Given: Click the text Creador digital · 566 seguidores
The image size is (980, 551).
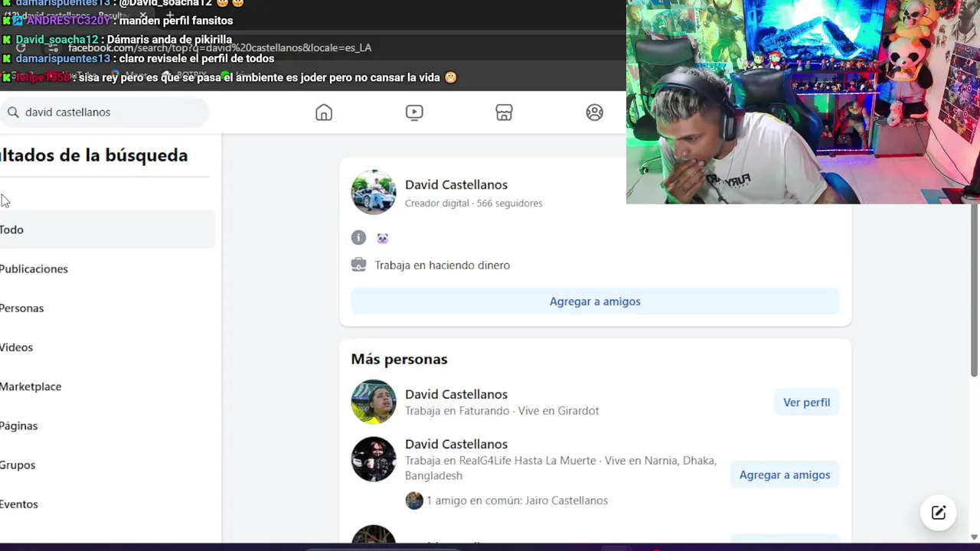Looking at the screenshot, I should tap(473, 203).
